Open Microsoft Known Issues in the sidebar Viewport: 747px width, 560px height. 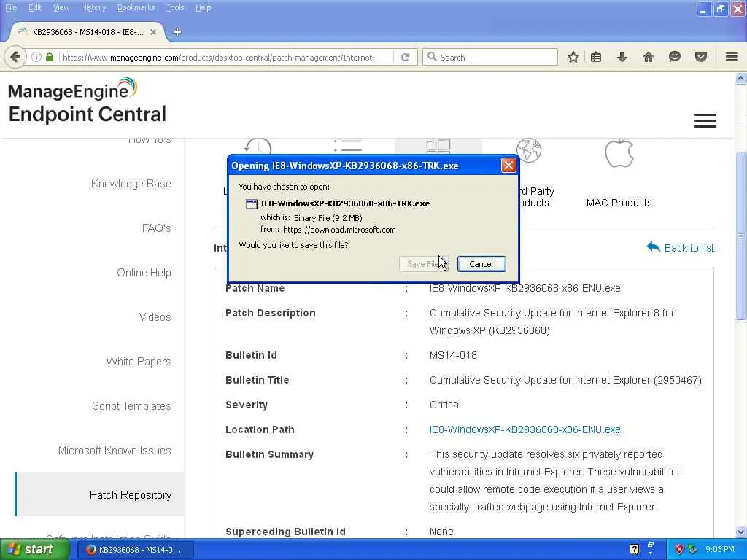[115, 451]
